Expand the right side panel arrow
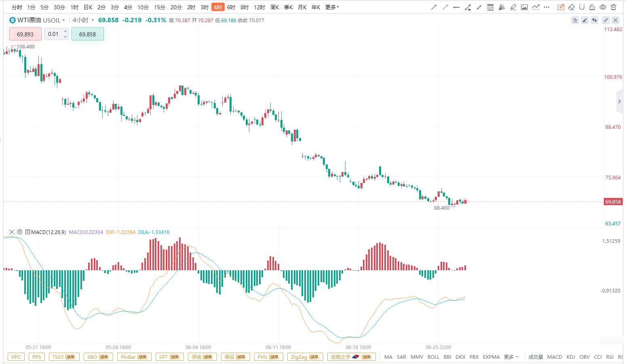 (x=620, y=101)
